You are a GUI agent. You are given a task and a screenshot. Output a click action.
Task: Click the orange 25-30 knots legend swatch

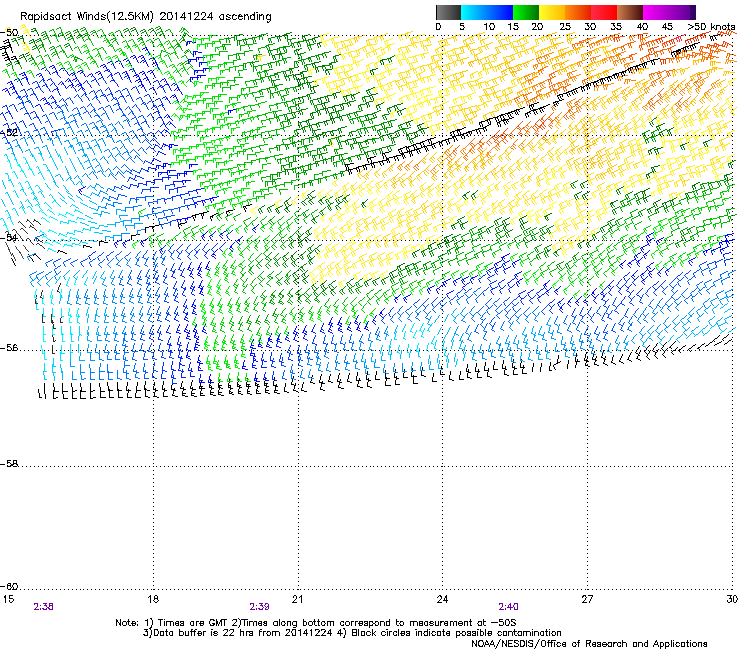578,12
